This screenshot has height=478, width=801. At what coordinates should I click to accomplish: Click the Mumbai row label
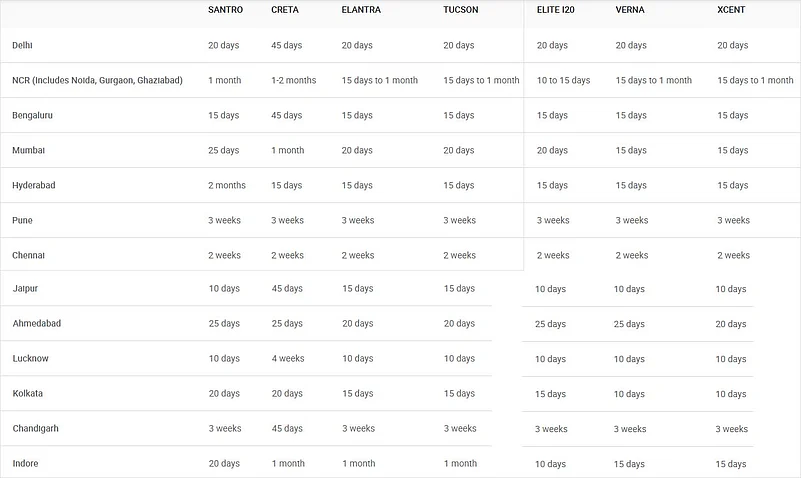click(x=28, y=150)
